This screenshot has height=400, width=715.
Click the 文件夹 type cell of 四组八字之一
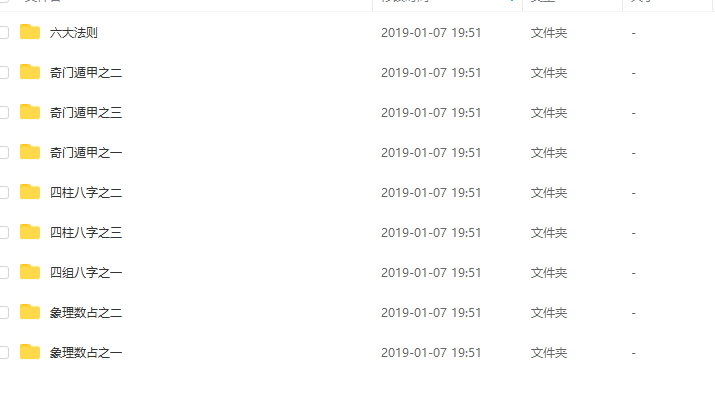pos(549,273)
